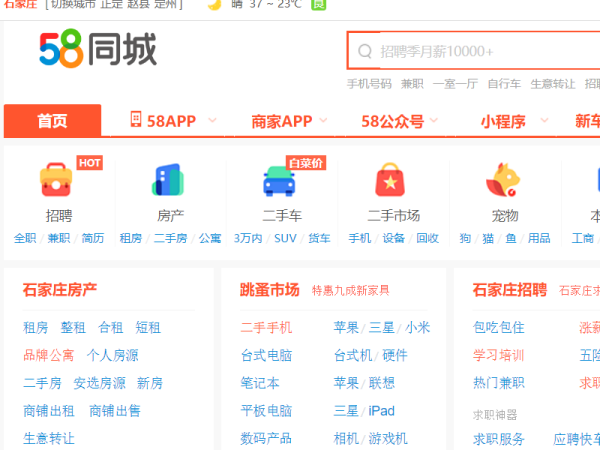Open the 公寓 link under 房产
Screen dimensions: 600x450
click(x=210, y=238)
